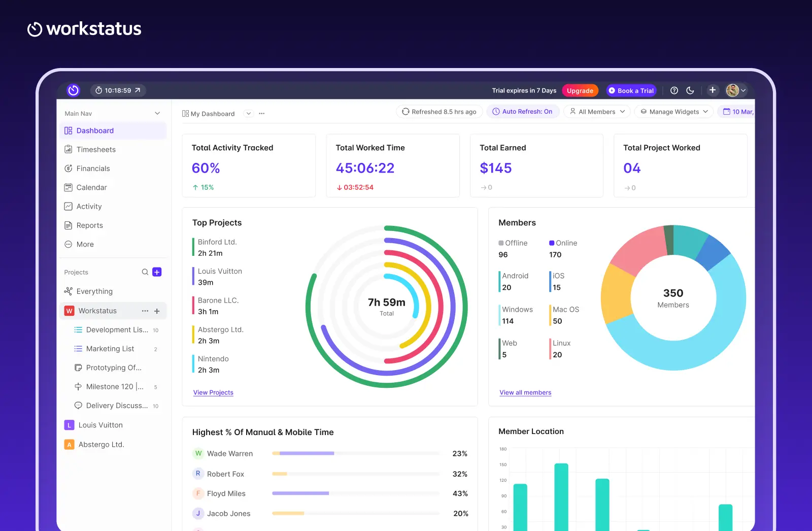The image size is (812, 531).
Task: Add new project with purple plus
Action: [157, 272]
